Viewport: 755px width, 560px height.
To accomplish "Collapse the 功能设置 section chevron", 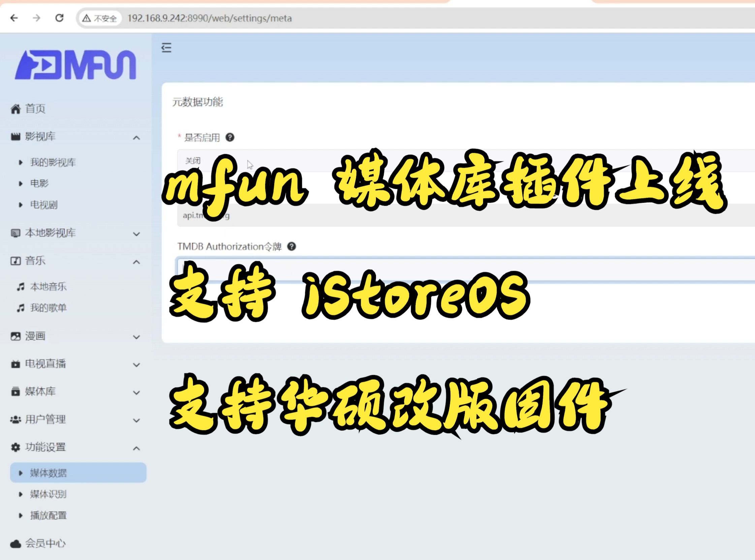I will pos(136,449).
